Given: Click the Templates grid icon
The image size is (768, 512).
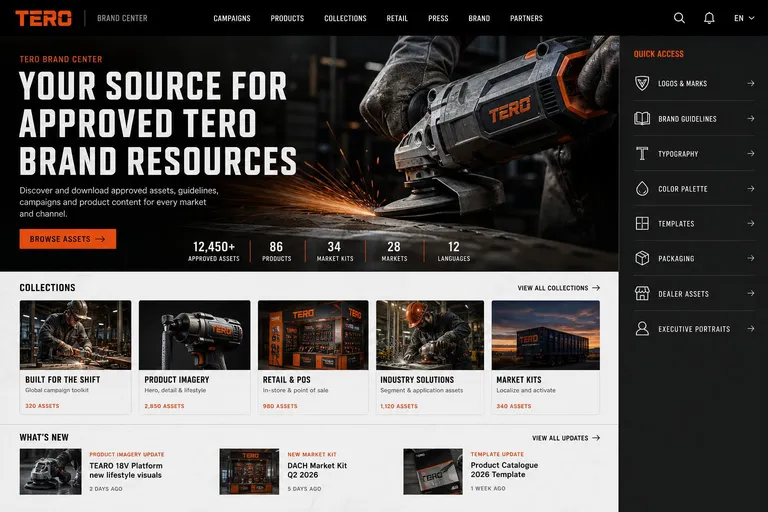Looking at the screenshot, I should tap(642, 223).
